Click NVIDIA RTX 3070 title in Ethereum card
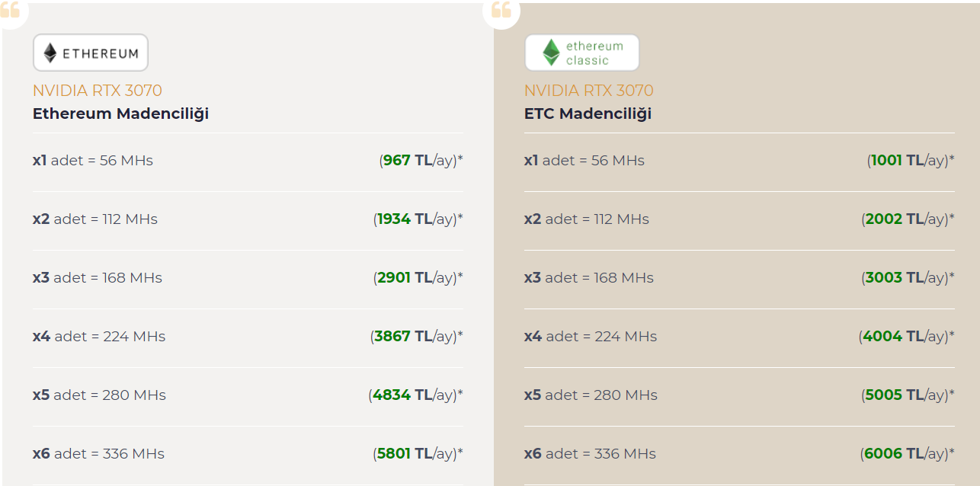The image size is (980, 486). click(98, 90)
